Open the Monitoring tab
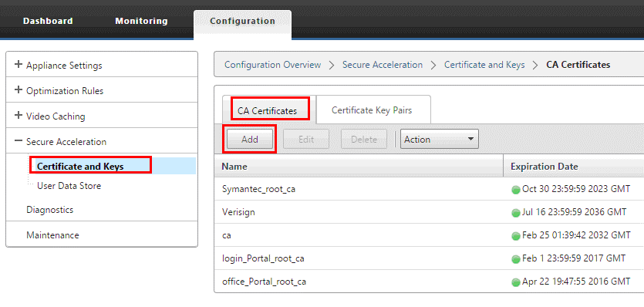Screen dimensions: 644x307 (x=141, y=21)
